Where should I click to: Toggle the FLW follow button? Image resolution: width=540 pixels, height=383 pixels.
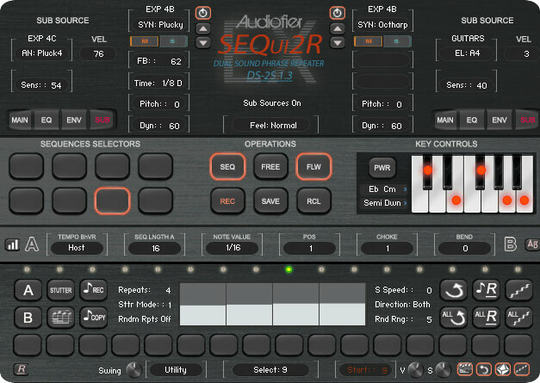click(x=313, y=167)
